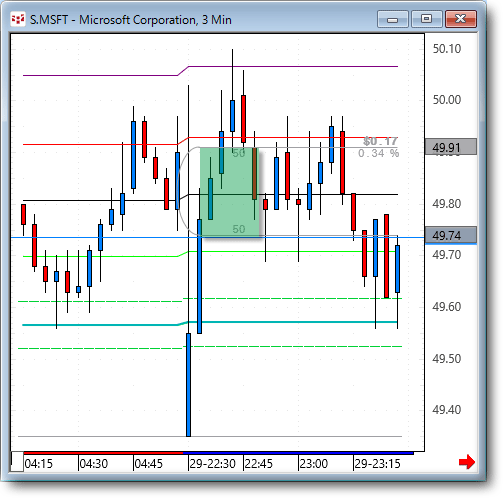This screenshot has width=504, height=499.
Task: Click the 0.34 % percentage label
Action: 378,154
